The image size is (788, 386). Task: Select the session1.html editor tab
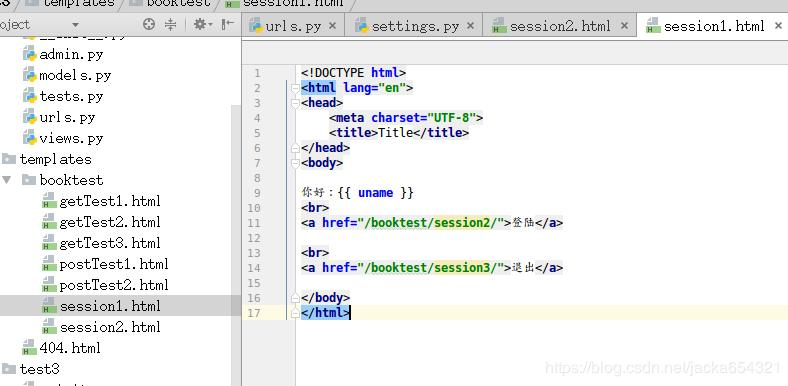click(x=714, y=26)
